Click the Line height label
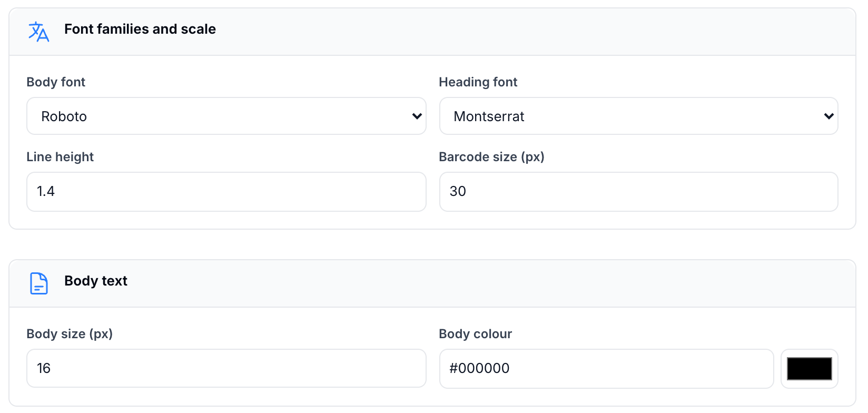The height and width of the screenshot is (413, 868). coord(60,157)
